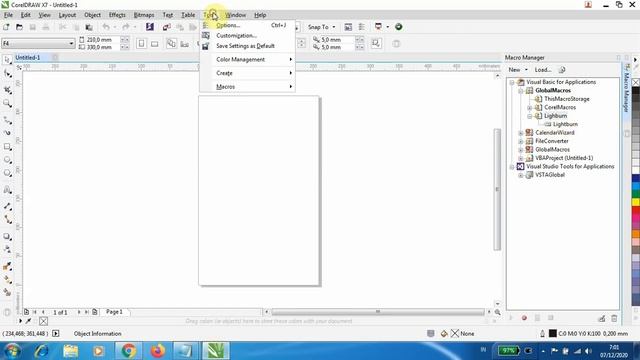Click the horizontal scrollbar thumb
The image size is (640, 360).
point(378,312)
